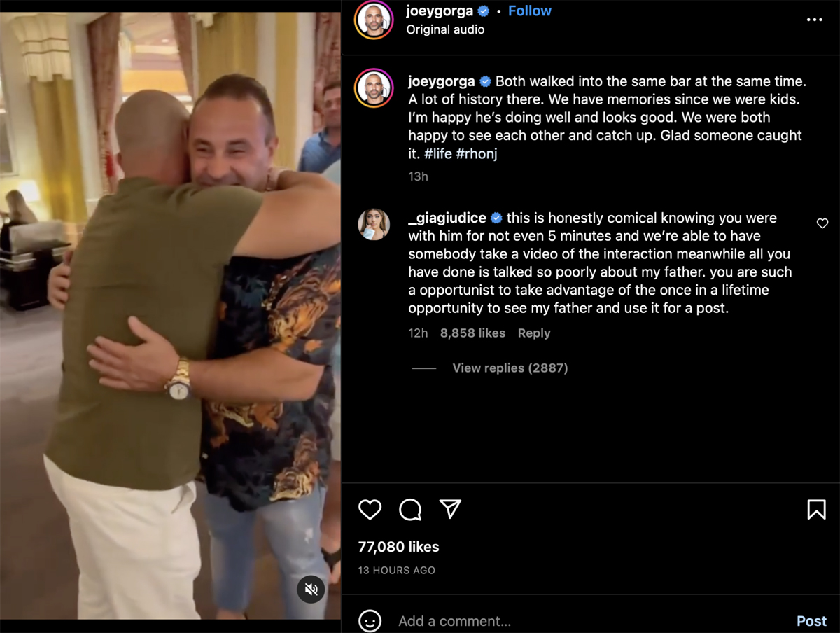Expand View replies (2887)
Screen dimensions: 840x633
pyautogui.click(x=510, y=368)
